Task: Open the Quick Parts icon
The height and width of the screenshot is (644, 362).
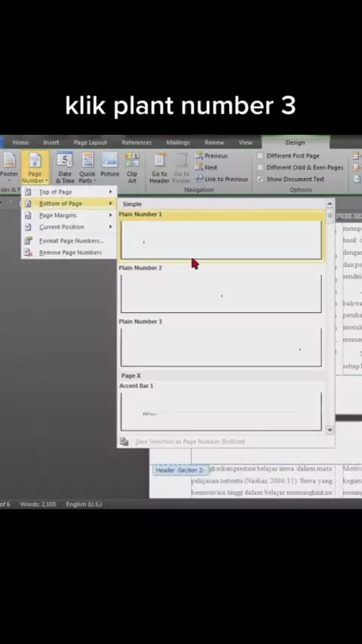Action: point(87,167)
